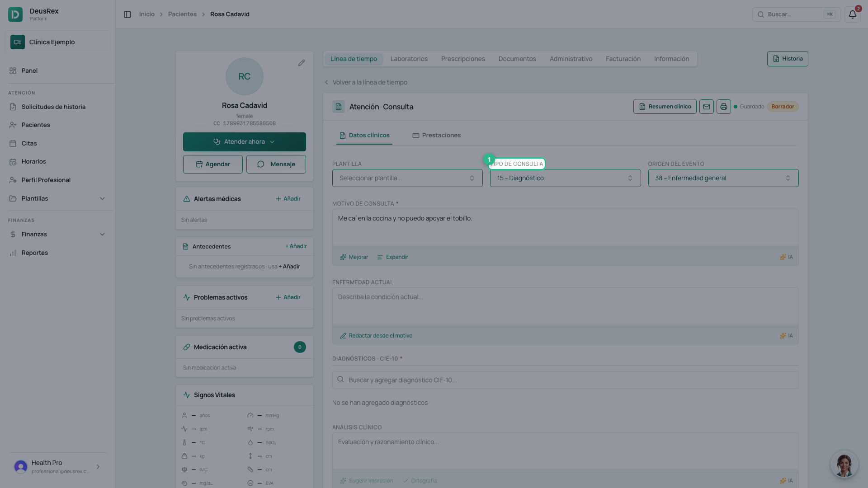Send the consultation by email icon

[x=707, y=107]
